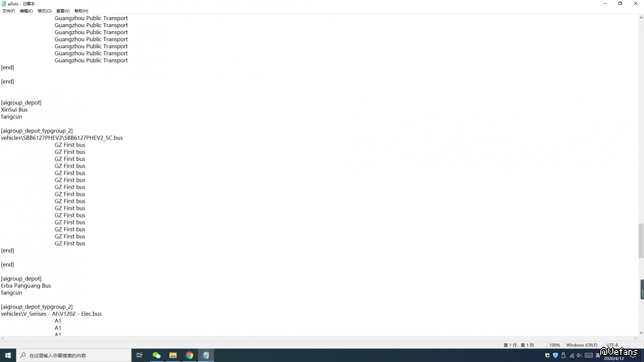Open File Explorer from the taskbar

pyautogui.click(x=173, y=355)
